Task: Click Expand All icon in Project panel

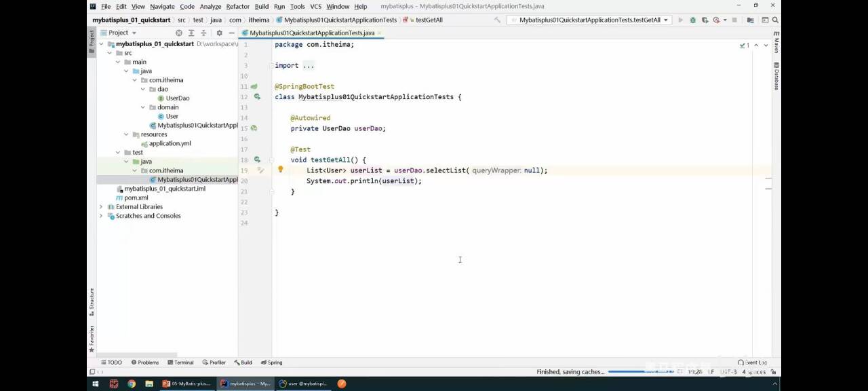Action: [191, 33]
